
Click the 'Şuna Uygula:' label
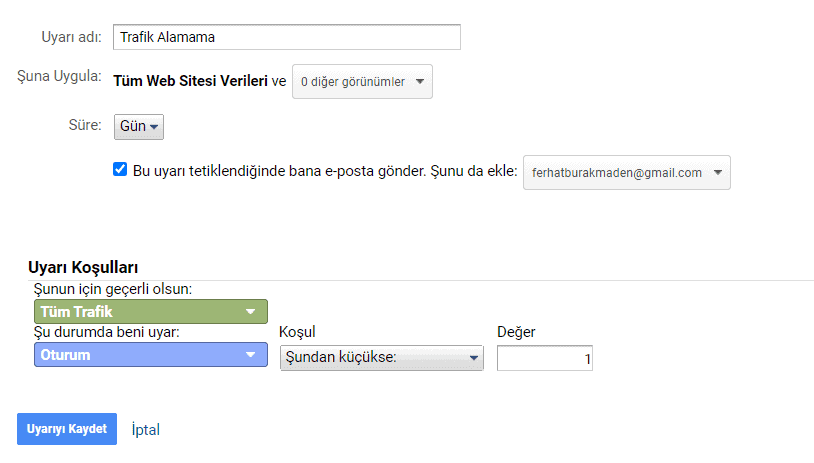pos(59,77)
